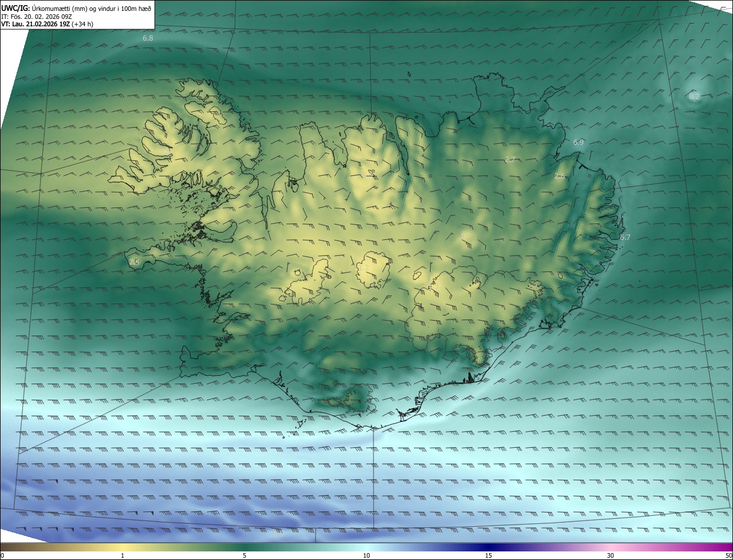Viewport: 733px width, 560px height.
Task: Click the VT valid time line
Action: point(47,24)
